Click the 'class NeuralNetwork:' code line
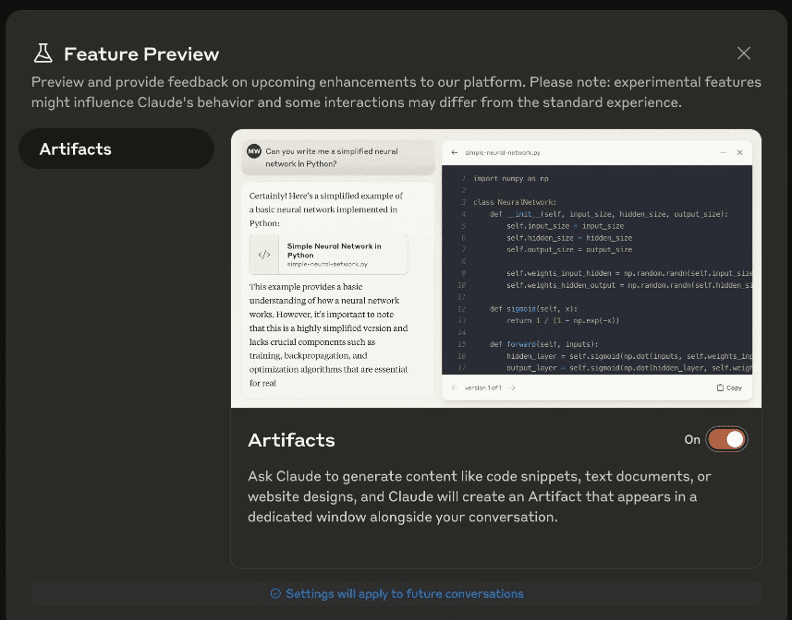Image resolution: width=792 pixels, height=620 pixels. pyautogui.click(x=515, y=202)
